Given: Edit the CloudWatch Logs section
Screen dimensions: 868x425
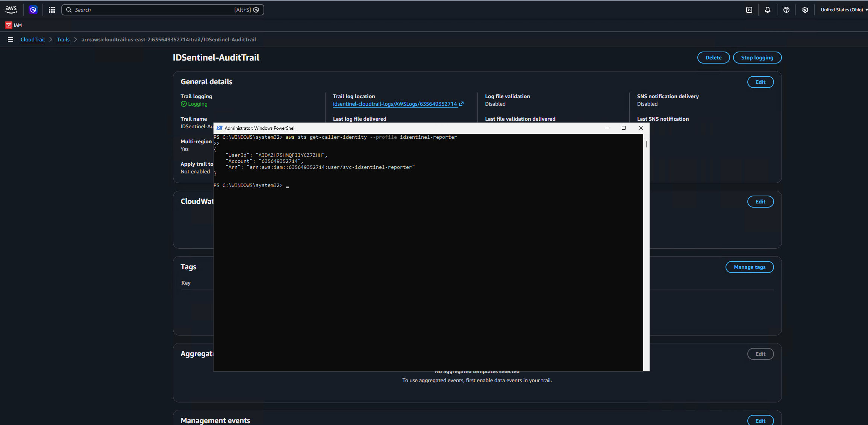Looking at the screenshot, I should coord(760,202).
